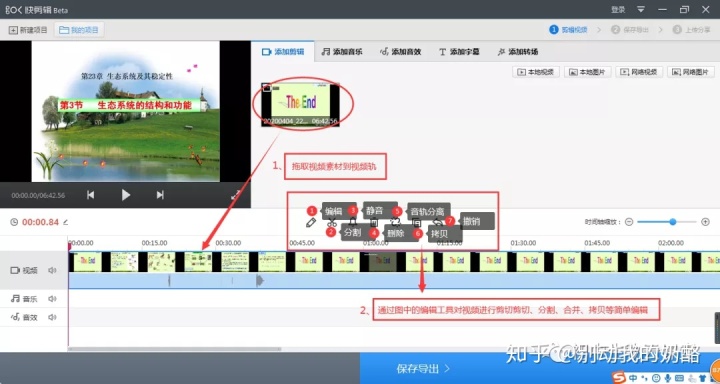Click the blue 保存导出 button at the bottom
The height and width of the screenshot is (384, 720).
coord(422,368)
